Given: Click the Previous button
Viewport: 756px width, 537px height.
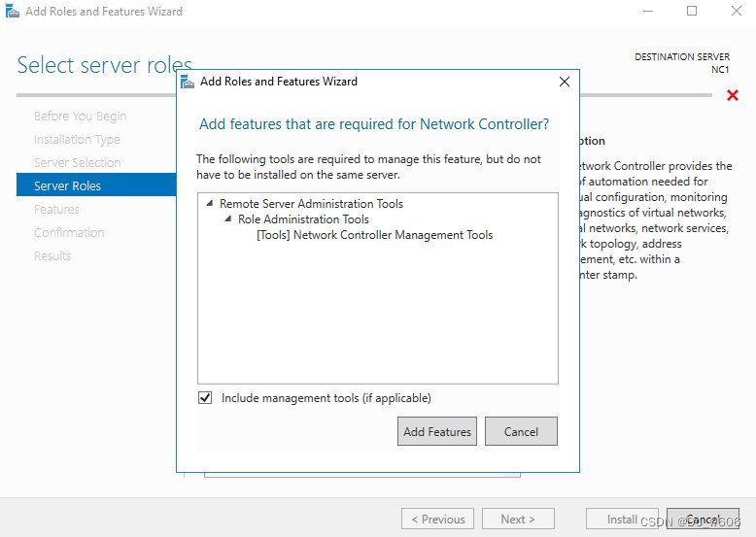Looking at the screenshot, I should (x=437, y=519).
